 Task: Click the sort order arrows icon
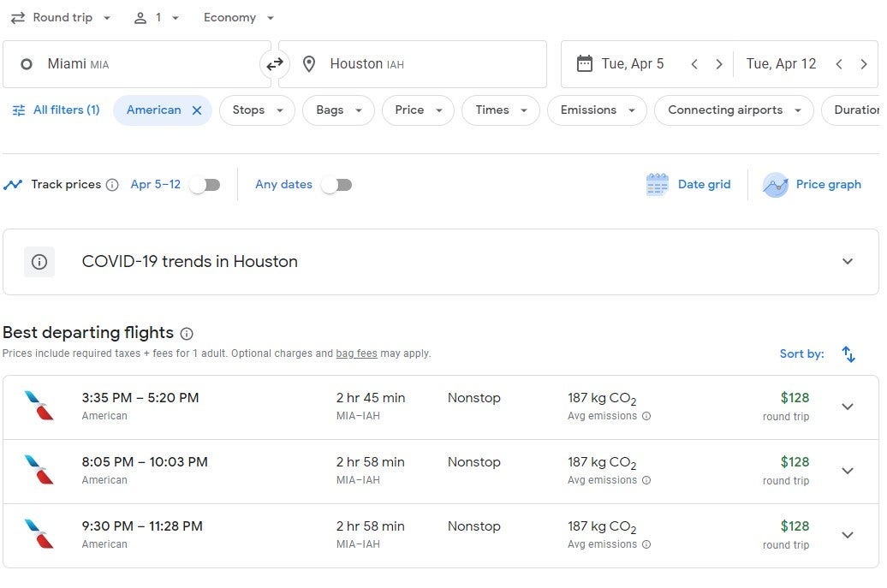click(x=848, y=354)
